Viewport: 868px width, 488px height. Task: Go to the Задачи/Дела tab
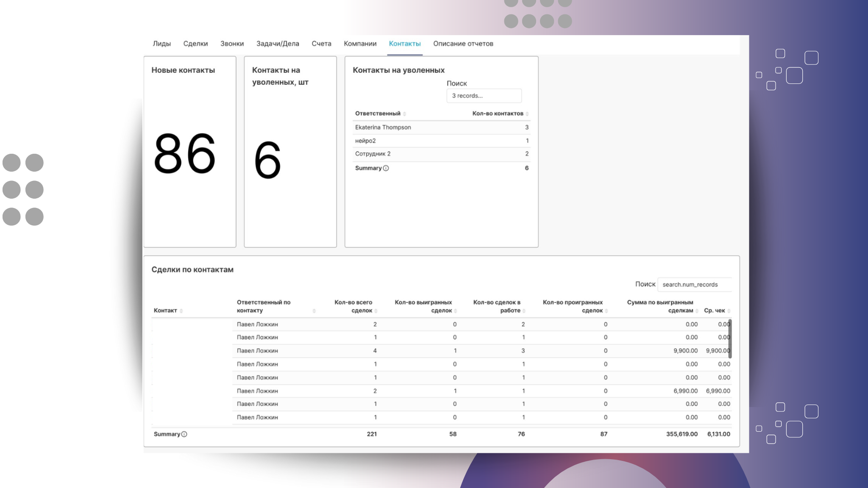click(x=278, y=44)
